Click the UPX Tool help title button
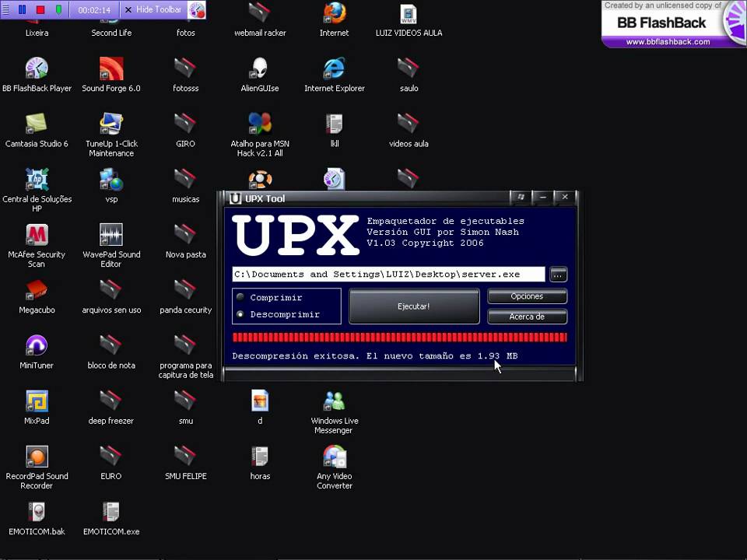Viewport: 747px width, 560px height. [x=521, y=197]
